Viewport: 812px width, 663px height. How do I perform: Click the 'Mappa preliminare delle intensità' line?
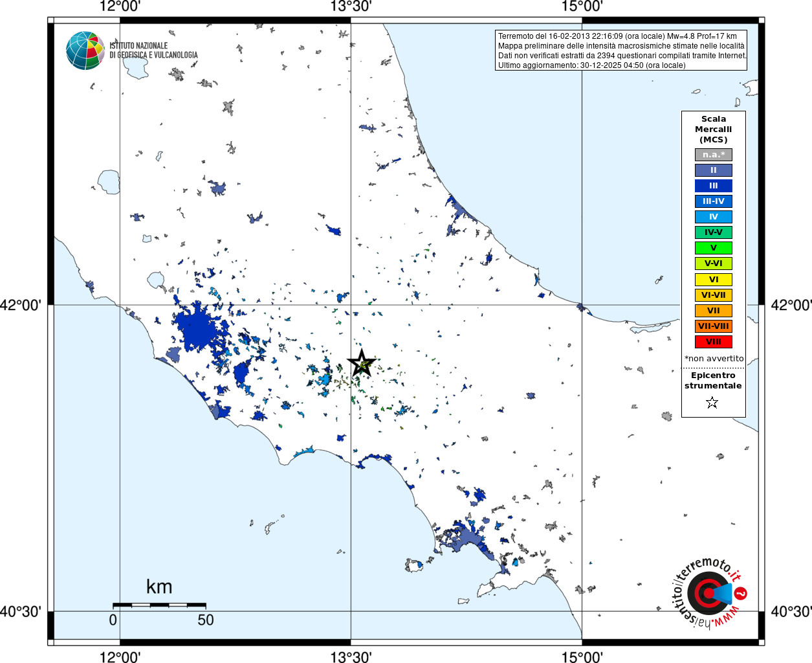pyautogui.click(x=621, y=46)
